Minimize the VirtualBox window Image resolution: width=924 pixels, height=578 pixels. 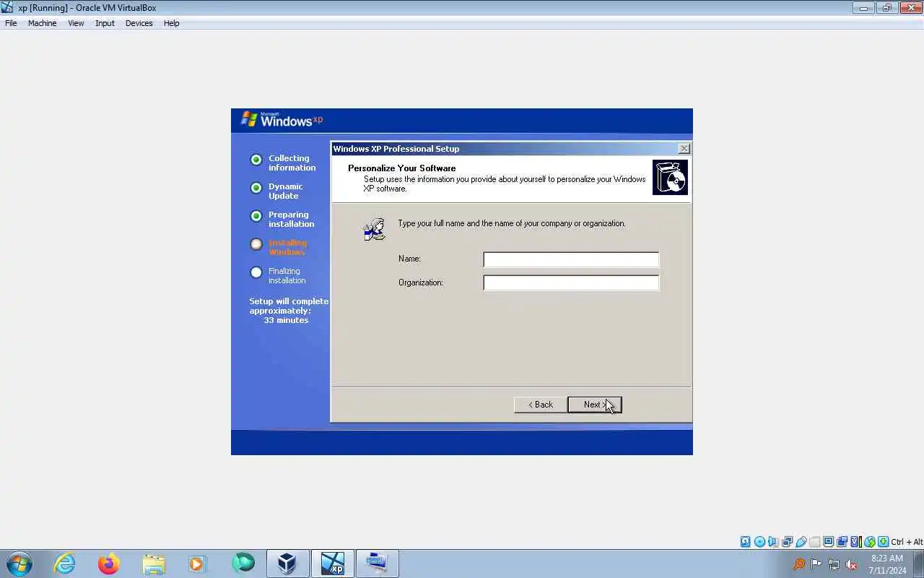click(863, 8)
